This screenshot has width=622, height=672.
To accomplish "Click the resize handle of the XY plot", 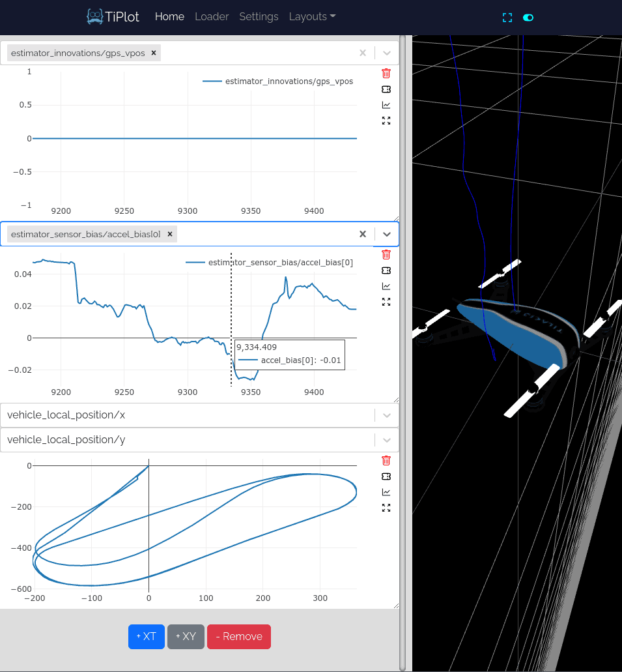I will pos(396,606).
